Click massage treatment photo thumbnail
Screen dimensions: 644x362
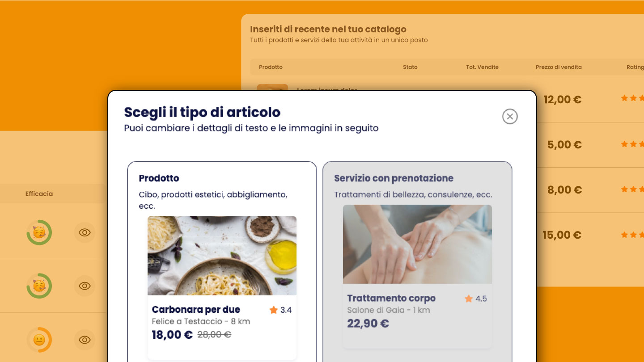pos(417,244)
